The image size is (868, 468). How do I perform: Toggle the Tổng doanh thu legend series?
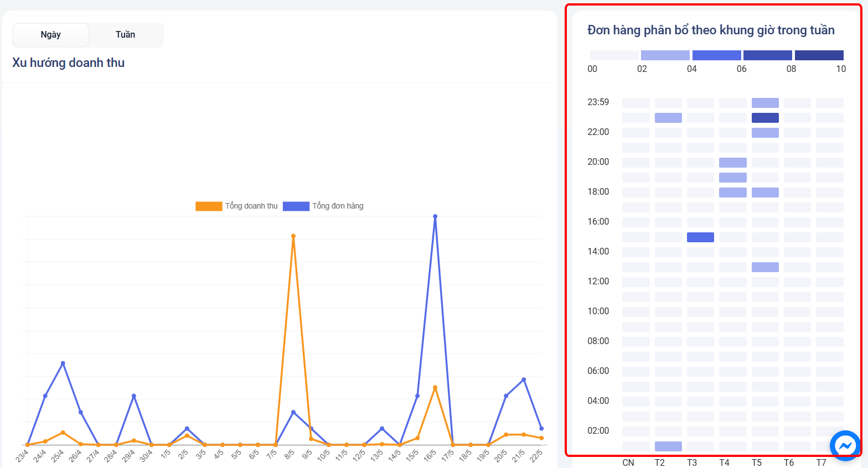tap(236, 206)
